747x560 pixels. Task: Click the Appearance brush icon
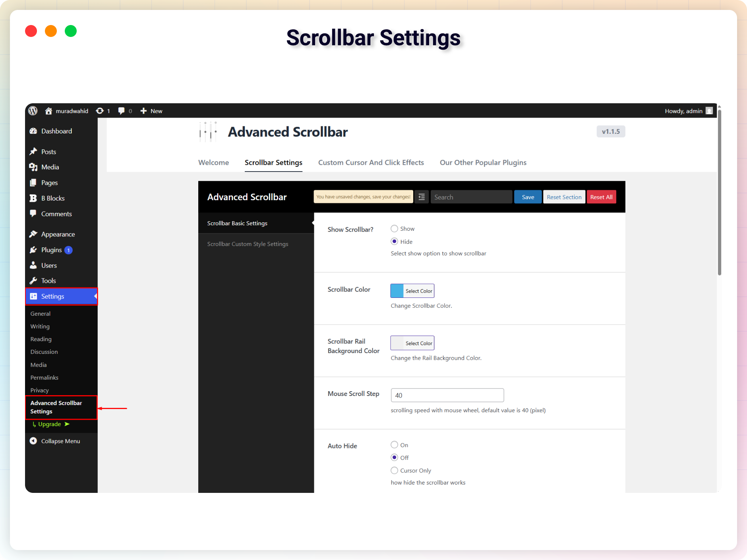(33, 234)
